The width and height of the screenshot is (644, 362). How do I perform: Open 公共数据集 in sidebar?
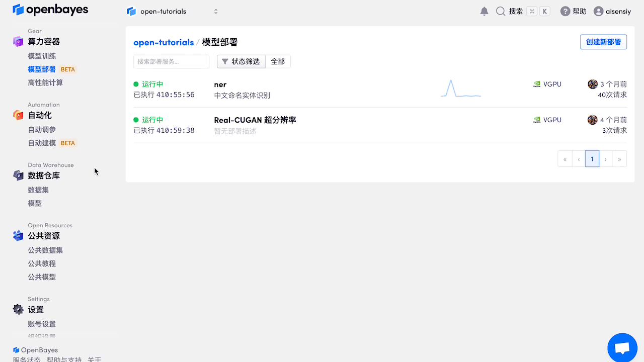(x=45, y=250)
